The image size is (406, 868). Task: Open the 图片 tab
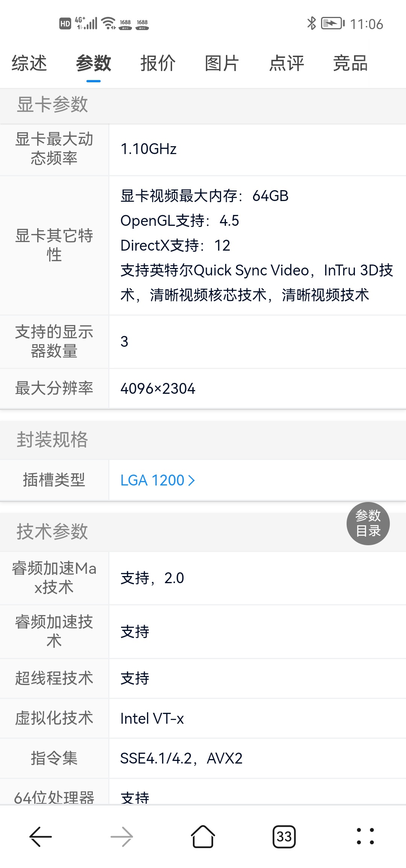click(222, 63)
